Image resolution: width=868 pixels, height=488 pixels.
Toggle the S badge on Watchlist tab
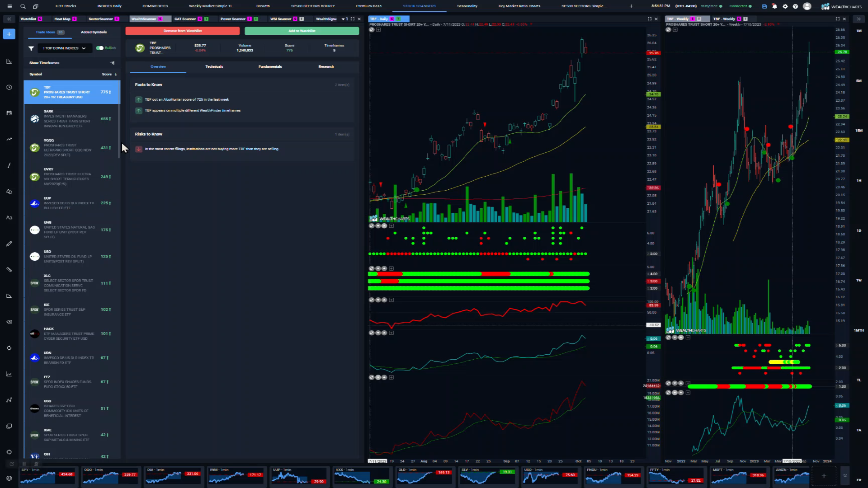pos(40,19)
